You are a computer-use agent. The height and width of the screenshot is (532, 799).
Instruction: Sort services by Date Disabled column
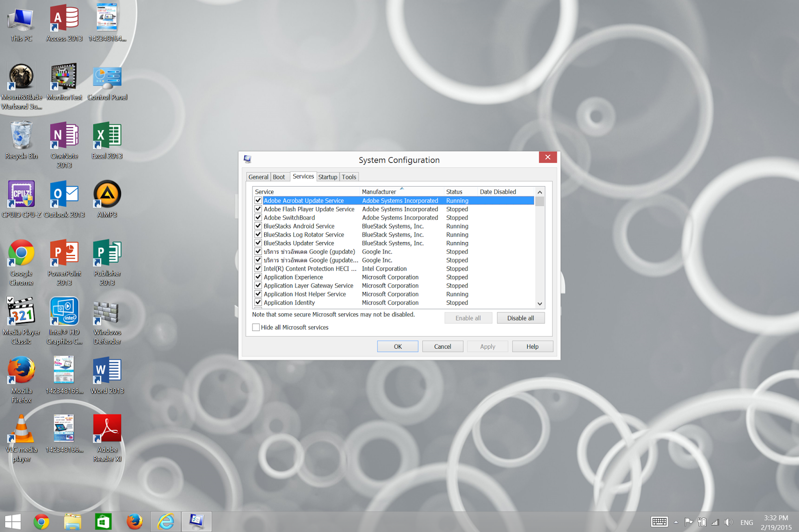point(506,192)
